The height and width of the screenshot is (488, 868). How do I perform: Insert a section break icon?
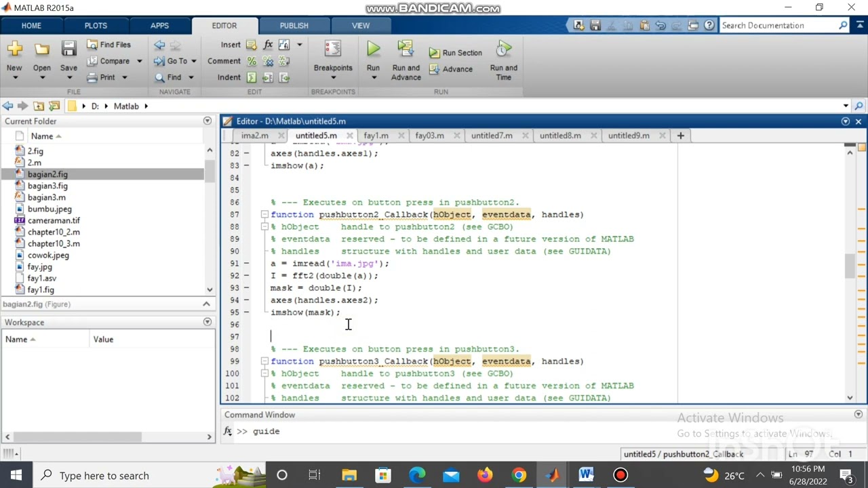(252, 45)
